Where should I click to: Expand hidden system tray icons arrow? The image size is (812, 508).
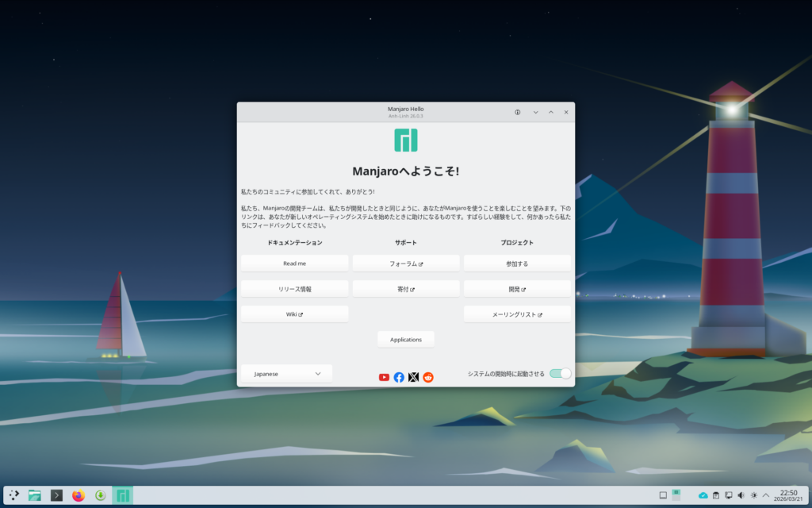tap(766, 495)
